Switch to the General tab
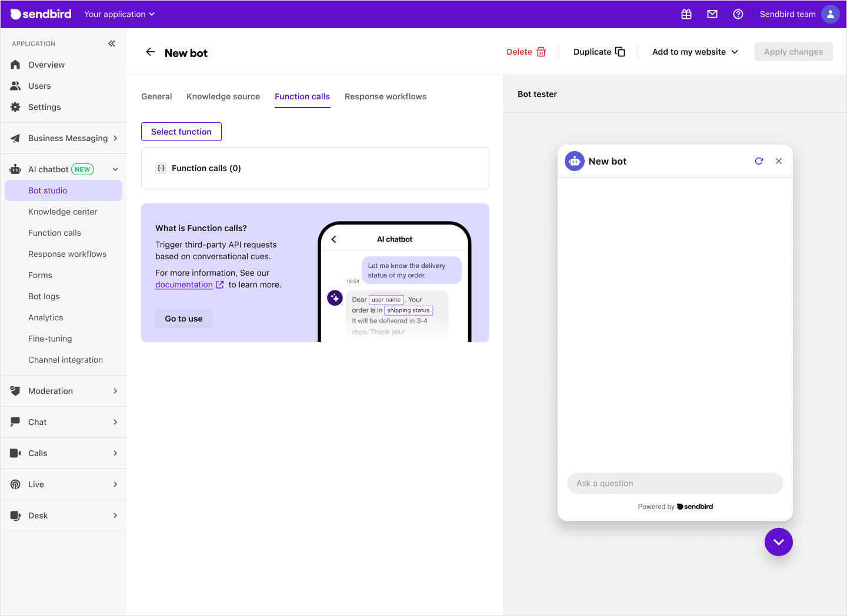The image size is (847, 616). tap(156, 96)
